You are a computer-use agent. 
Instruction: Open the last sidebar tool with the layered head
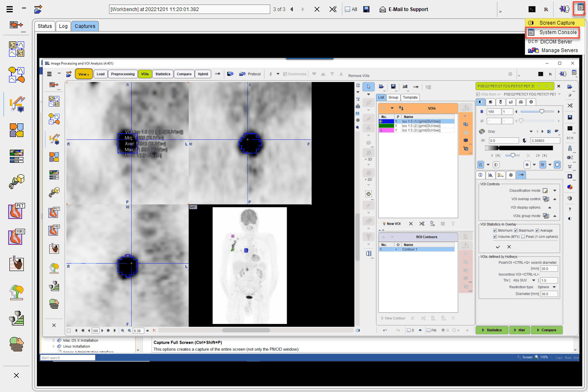click(17, 344)
